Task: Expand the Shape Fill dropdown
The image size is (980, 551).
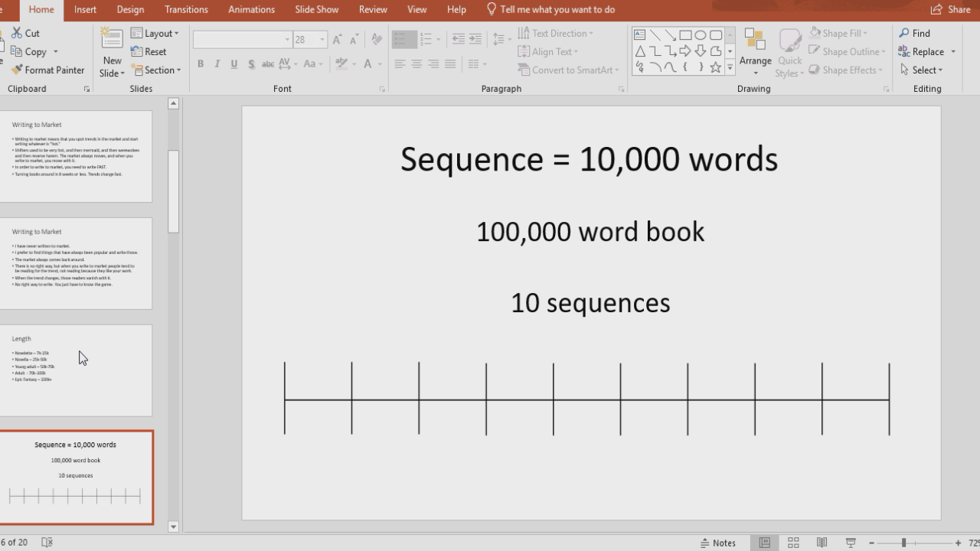Action: coord(866,33)
